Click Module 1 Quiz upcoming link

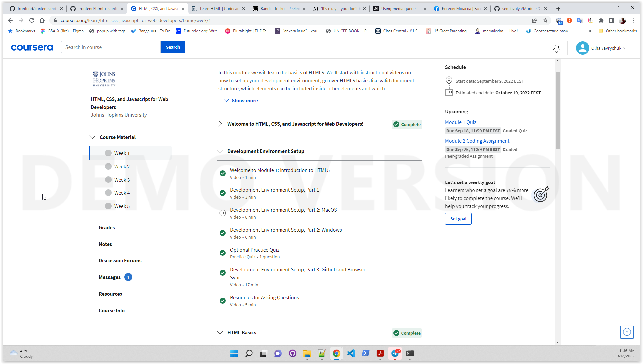tap(461, 122)
